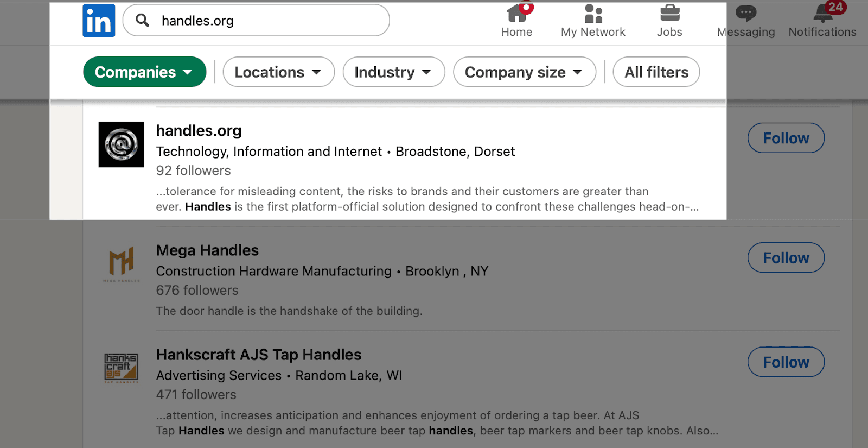Open the Hankscraft AJS Tap Handles logo
This screenshot has height=448, width=868.
coord(122,368)
